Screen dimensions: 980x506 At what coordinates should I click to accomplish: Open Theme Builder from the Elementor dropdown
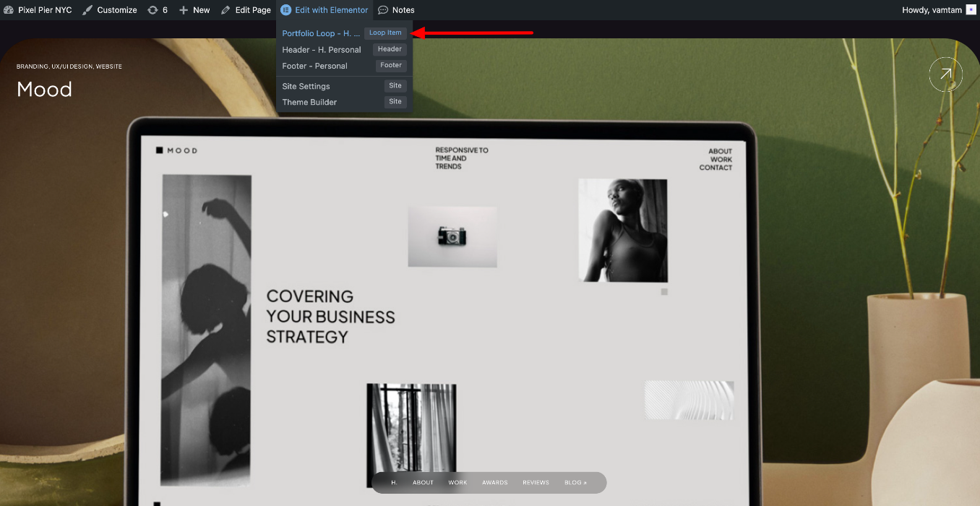tap(309, 102)
